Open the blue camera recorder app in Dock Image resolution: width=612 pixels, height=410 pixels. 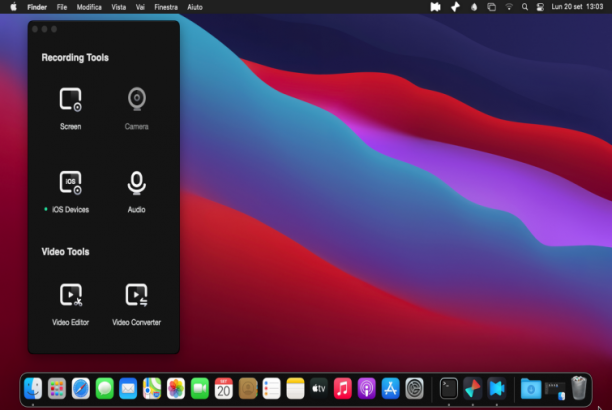click(x=497, y=388)
